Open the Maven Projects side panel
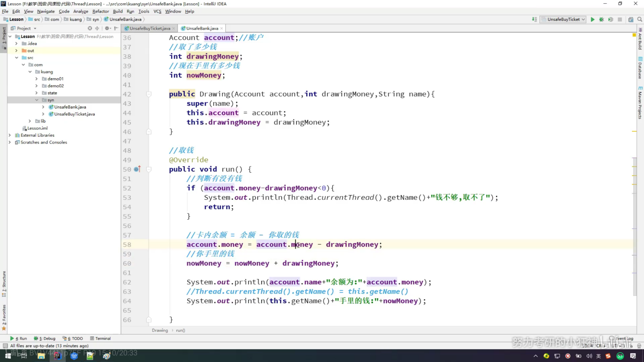This screenshot has height=362, width=644. [640, 102]
